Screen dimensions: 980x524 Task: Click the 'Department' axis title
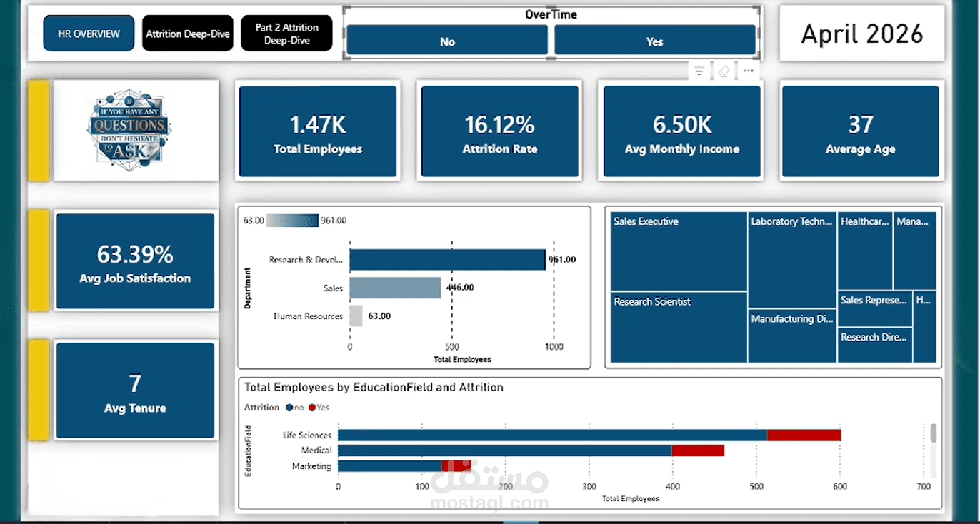pyautogui.click(x=248, y=288)
